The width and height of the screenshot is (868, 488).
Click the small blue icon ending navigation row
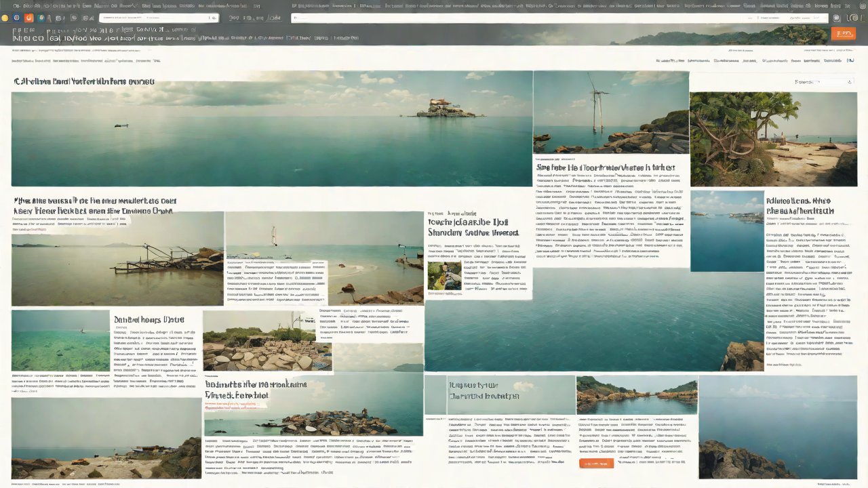click(850, 61)
